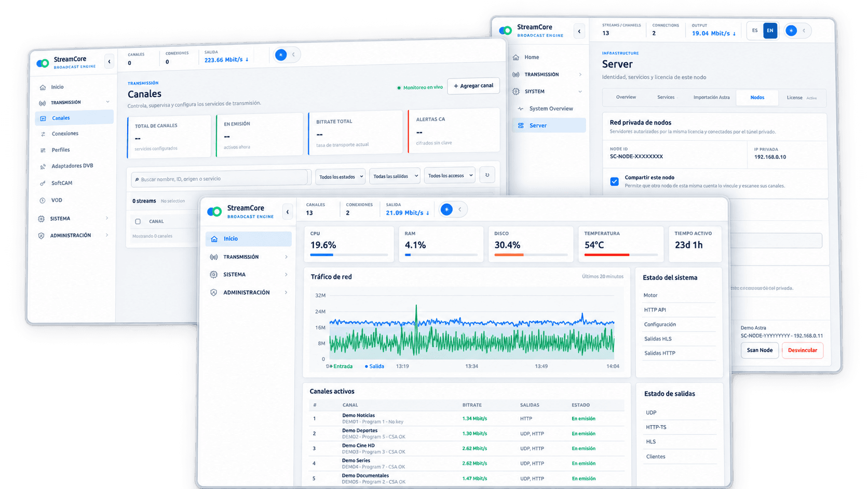The width and height of the screenshot is (868, 489).
Task: Open the Todas las salidas dropdown
Action: coord(395,176)
